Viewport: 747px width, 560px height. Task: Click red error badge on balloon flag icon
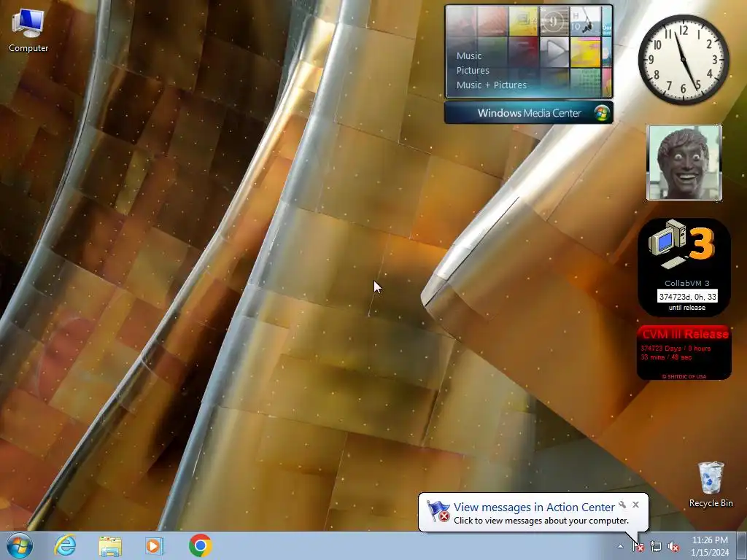(444, 517)
